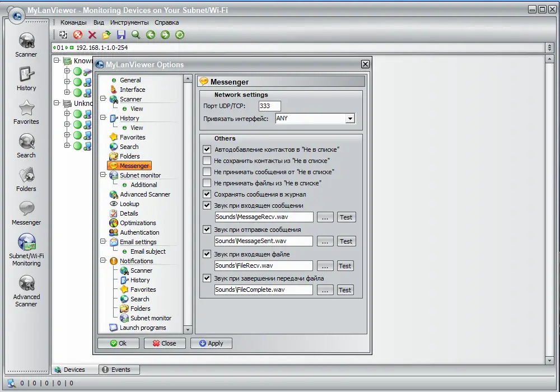The width and height of the screenshot is (560, 392).
Task: Collapse History node in options tree
Action: click(x=103, y=118)
